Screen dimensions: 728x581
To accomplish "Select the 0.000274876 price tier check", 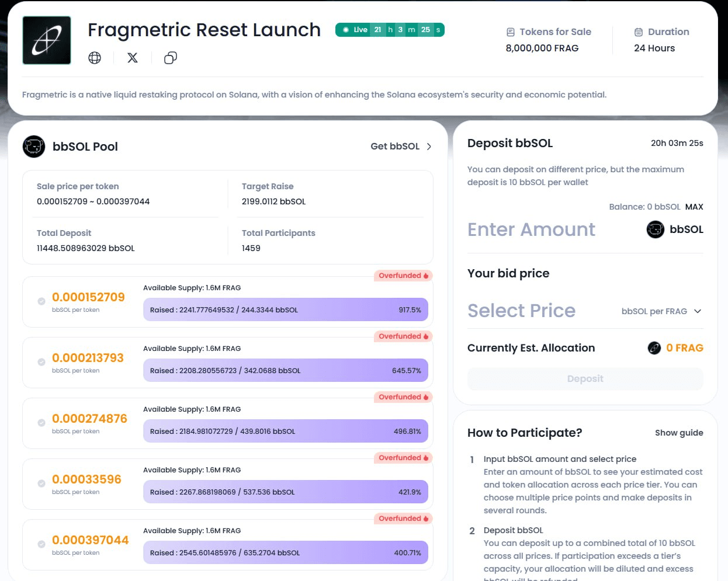I will click(x=41, y=423).
